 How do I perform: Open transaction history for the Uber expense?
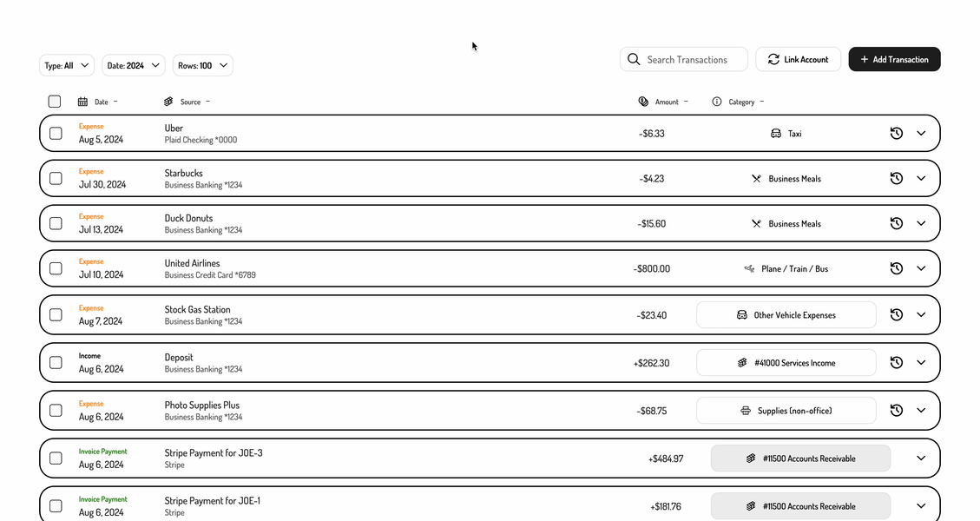[896, 133]
